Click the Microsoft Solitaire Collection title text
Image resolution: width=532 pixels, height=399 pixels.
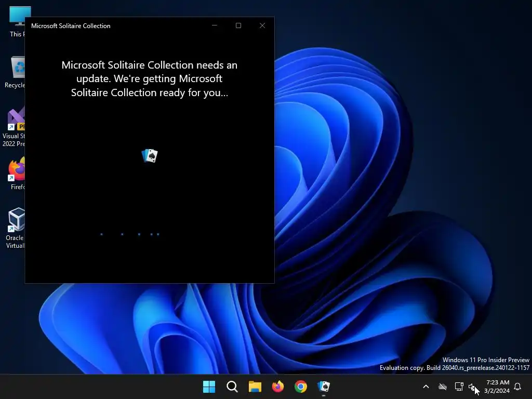71,26
